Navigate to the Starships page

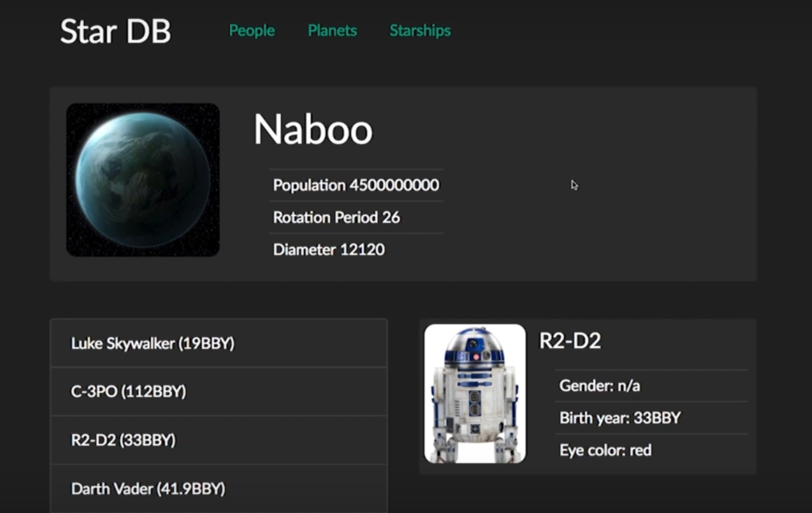(420, 30)
